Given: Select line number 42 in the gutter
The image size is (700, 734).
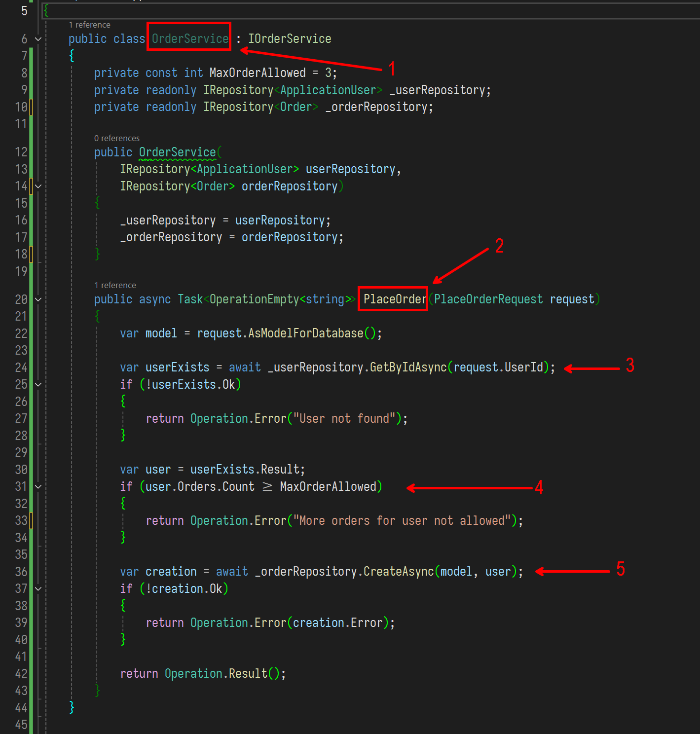Looking at the screenshot, I should 21,674.
